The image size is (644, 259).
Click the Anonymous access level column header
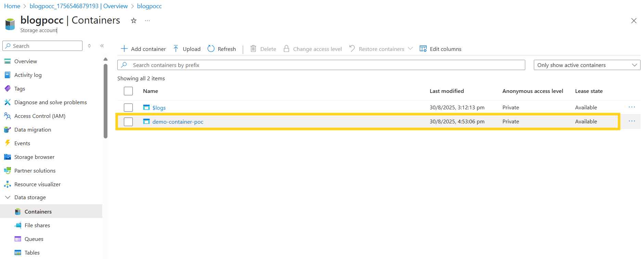point(533,91)
